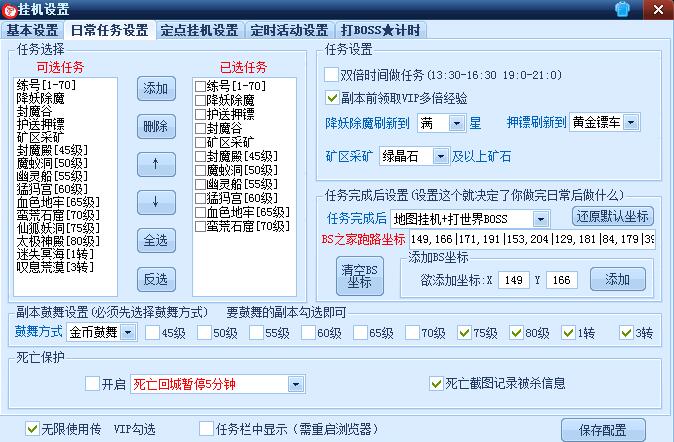Check 血色地牢[65级] in 已选任务 list
Viewport: 674px width, 442px height.
(x=200, y=212)
